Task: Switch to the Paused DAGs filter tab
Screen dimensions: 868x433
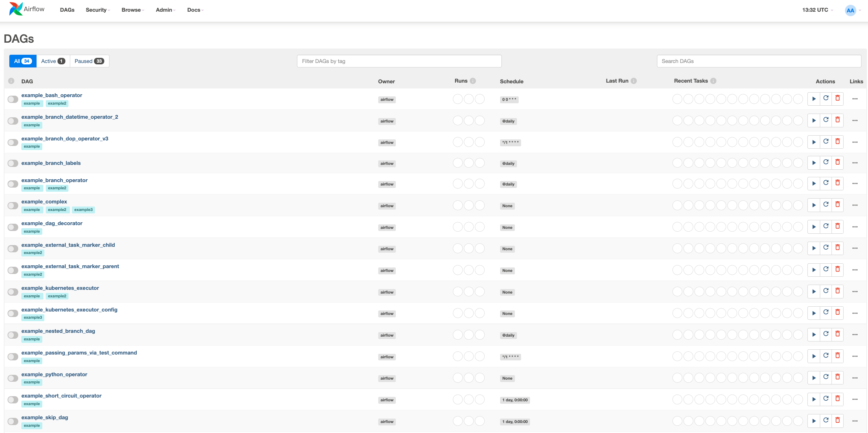Action: (x=89, y=61)
